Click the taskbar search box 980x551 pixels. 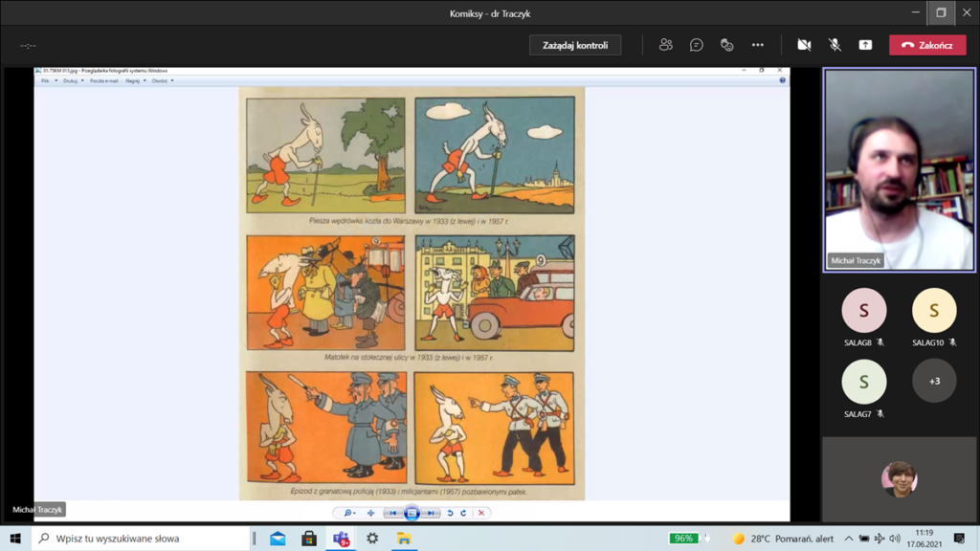pos(141,538)
